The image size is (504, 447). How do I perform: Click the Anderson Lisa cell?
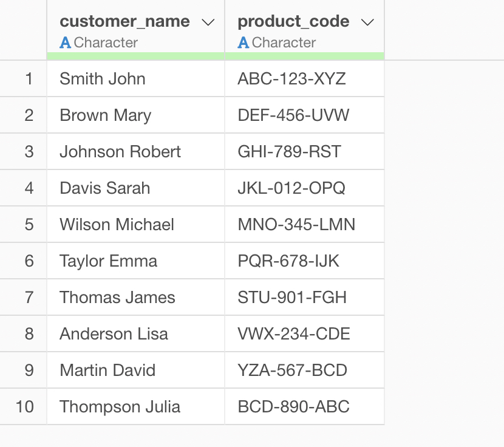coord(114,334)
